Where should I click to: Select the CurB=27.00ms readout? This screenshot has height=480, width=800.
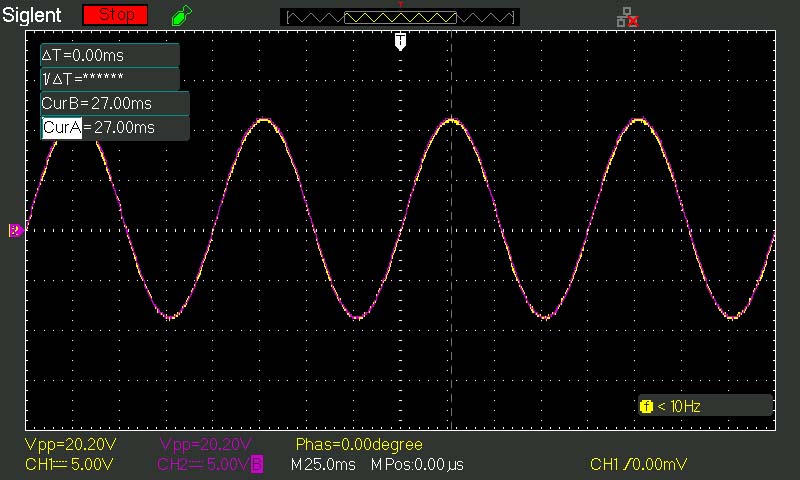[x=115, y=104]
